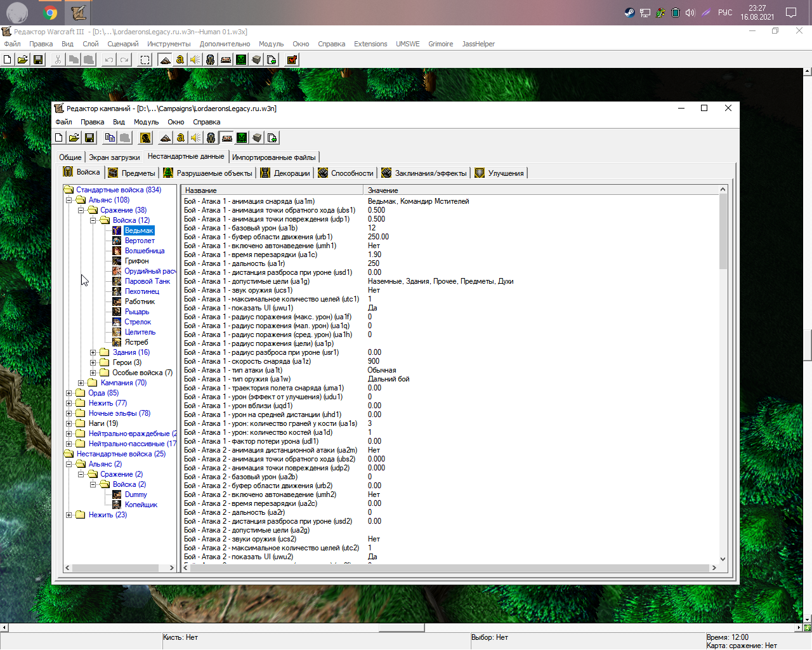Open Terrain Editor from World Editor main toolbar
812x650 pixels.
click(x=165, y=60)
